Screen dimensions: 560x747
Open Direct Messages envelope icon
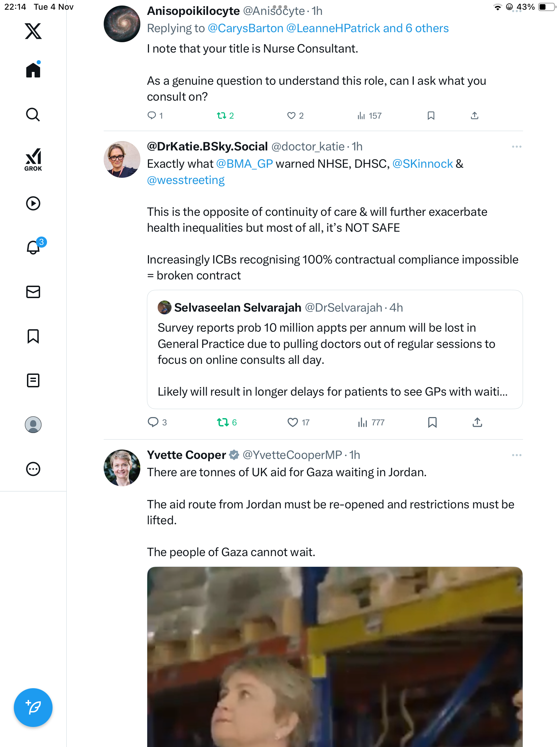click(33, 292)
